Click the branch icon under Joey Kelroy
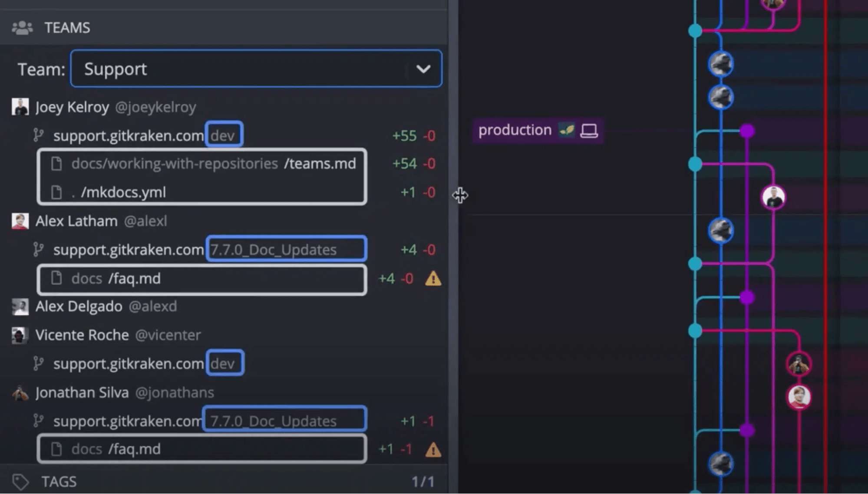The width and height of the screenshot is (868, 494). click(x=39, y=135)
